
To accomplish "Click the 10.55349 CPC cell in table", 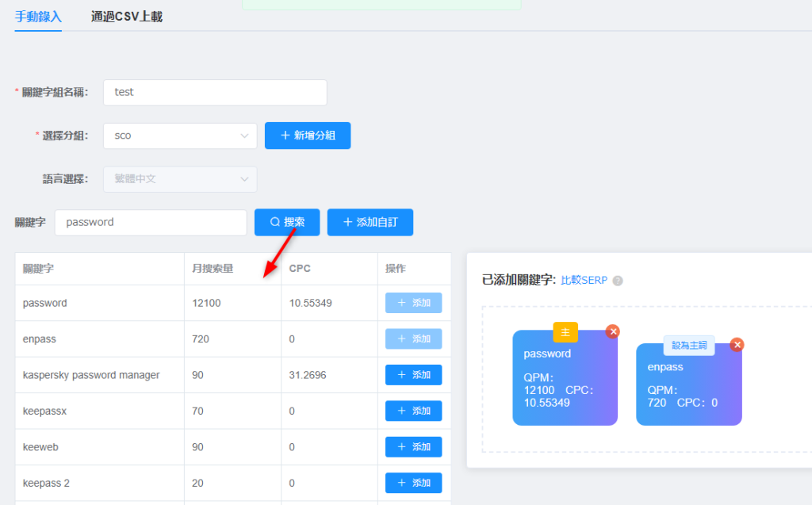I will [329, 303].
